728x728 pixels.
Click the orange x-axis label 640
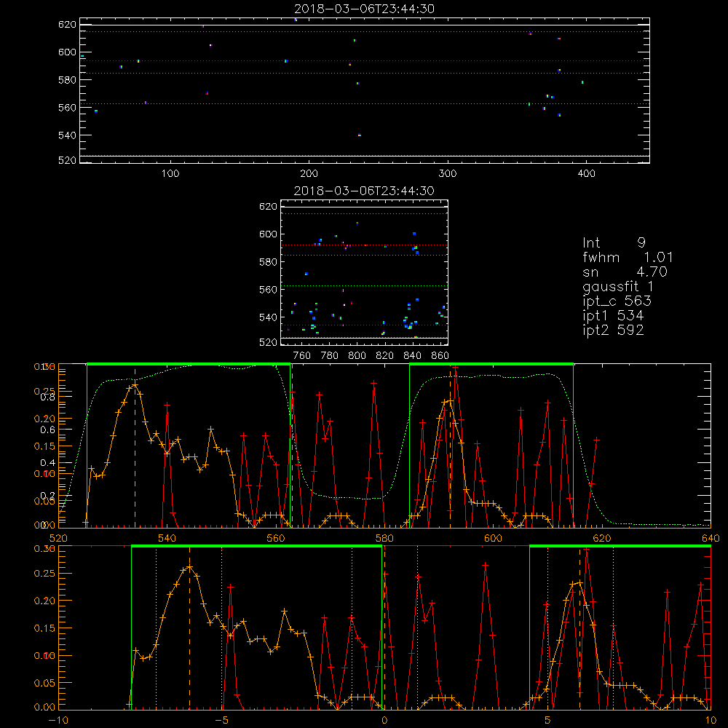coord(711,538)
